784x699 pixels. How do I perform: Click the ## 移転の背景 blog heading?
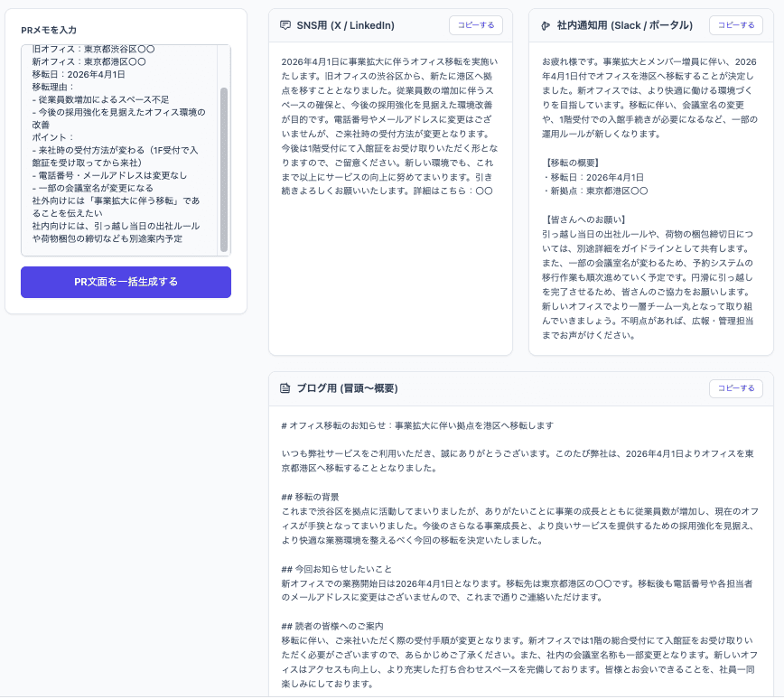(310, 497)
